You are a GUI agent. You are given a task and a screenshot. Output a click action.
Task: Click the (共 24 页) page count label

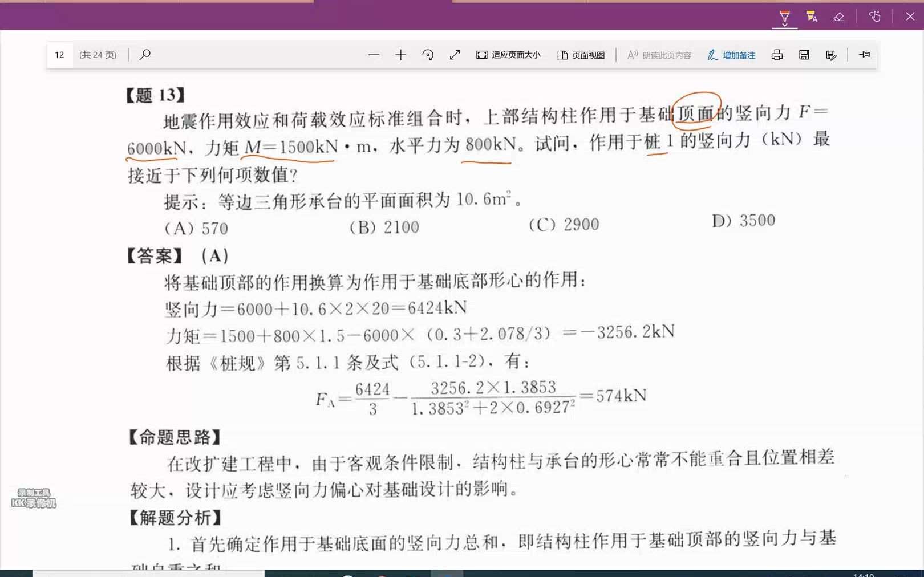[98, 55]
